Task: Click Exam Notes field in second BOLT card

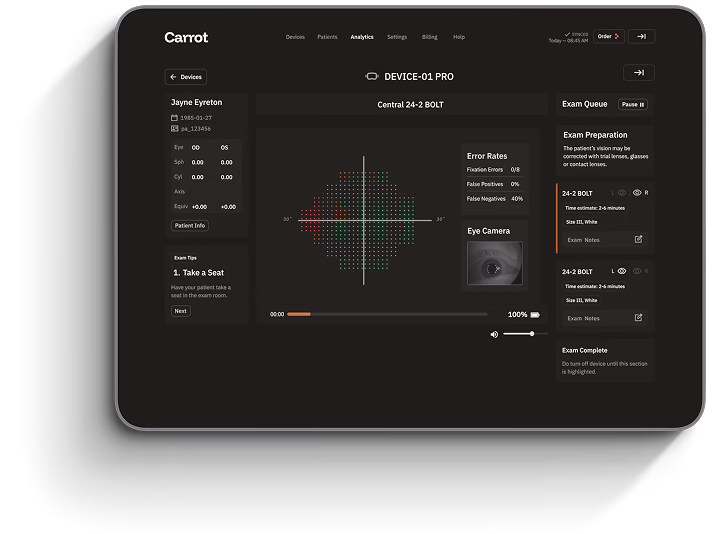Action: click(x=605, y=318)
